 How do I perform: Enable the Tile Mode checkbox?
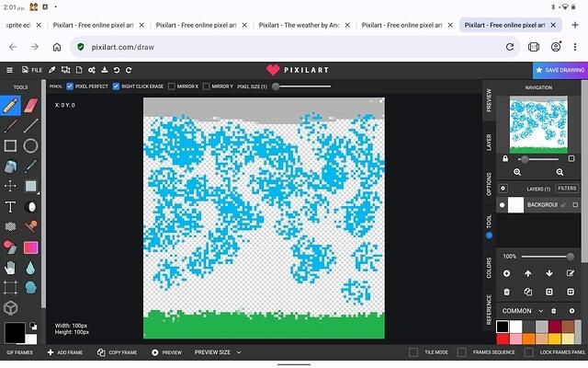point(415,352)
